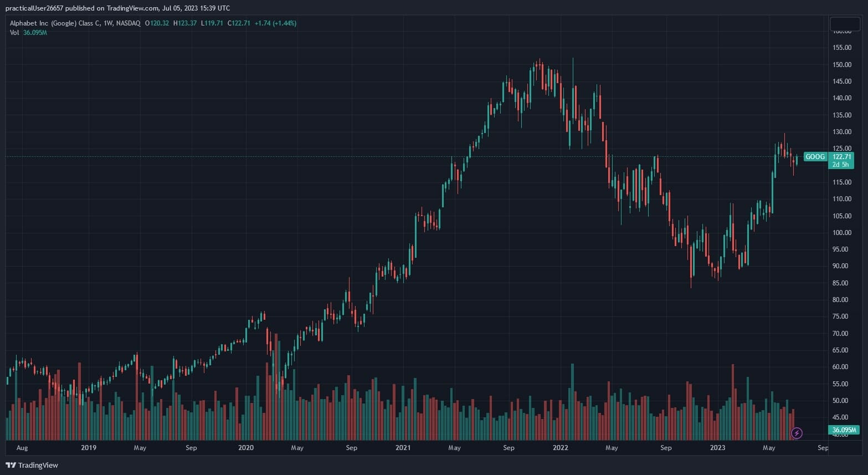Click the 150.00 mark on the price scale
Screen dimensions: 868x475
click(842, 65)
